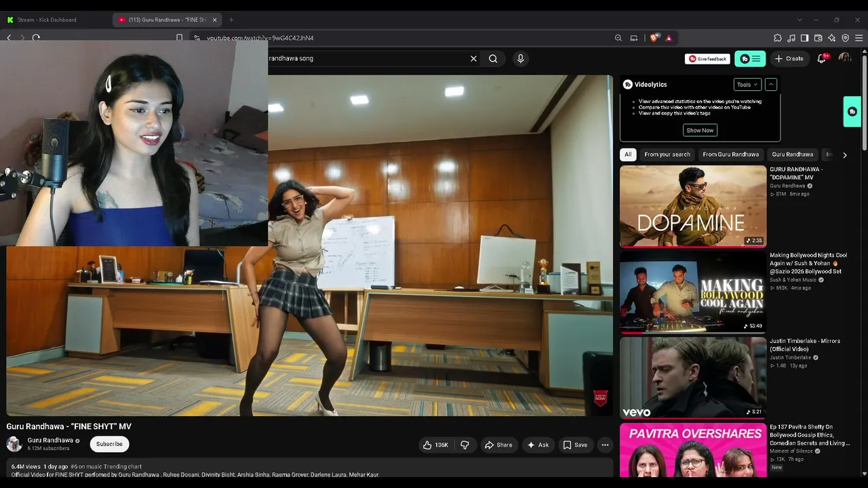This screenshot has width=868, height=488.
Task: Open the bookmark icon beside the address bar
Action: 179,38
